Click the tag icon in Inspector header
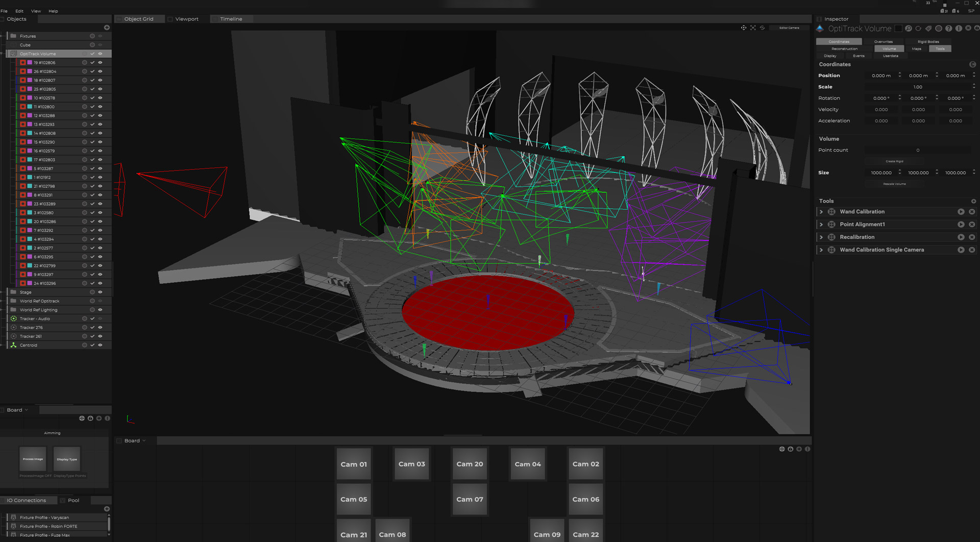 928,29
